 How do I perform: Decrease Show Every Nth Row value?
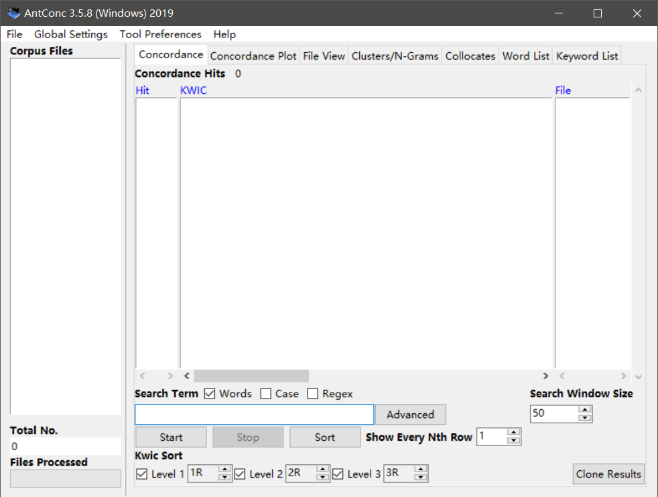[x=514, y=441]
